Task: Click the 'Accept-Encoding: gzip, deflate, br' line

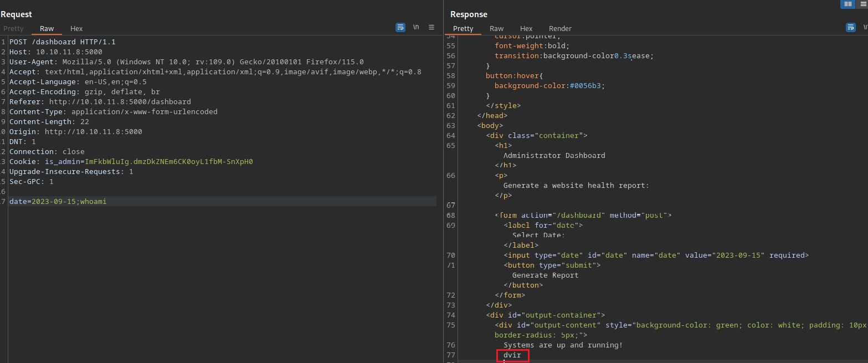Action: click(85, 92)
